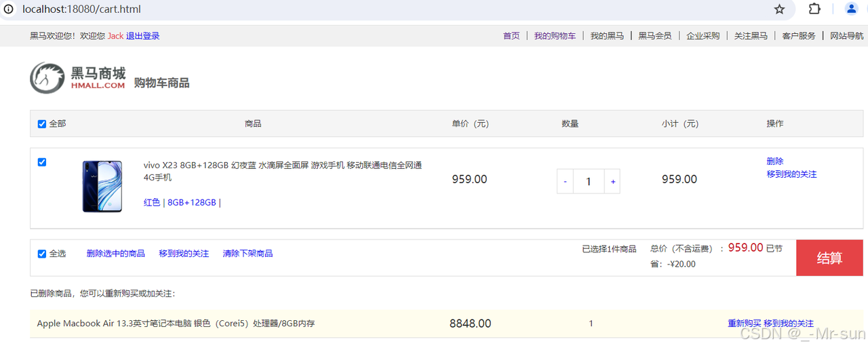
Task: Click the username Jack link
Action: [115, 36]
